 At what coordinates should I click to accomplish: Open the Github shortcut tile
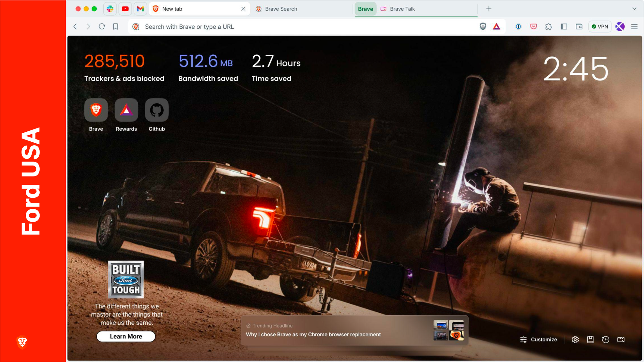click(157, 110)
